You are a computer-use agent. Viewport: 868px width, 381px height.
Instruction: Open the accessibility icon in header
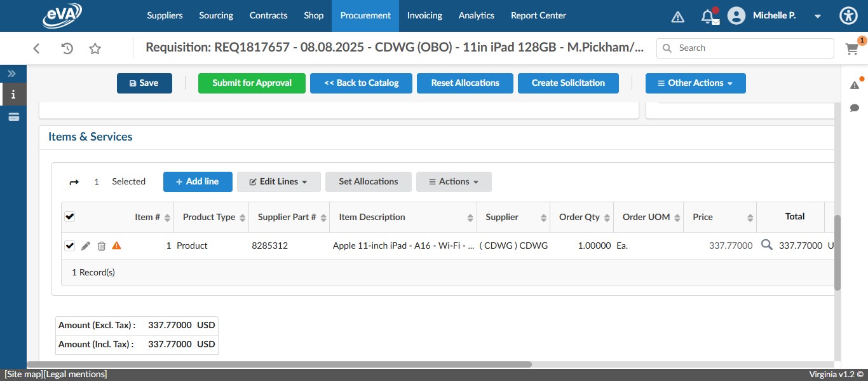tap(848, 16)
